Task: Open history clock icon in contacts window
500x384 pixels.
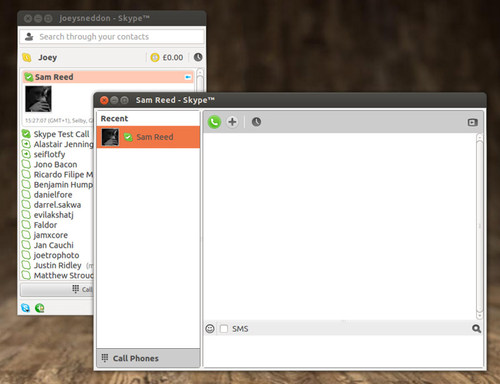Action: [x=198, y=57]
